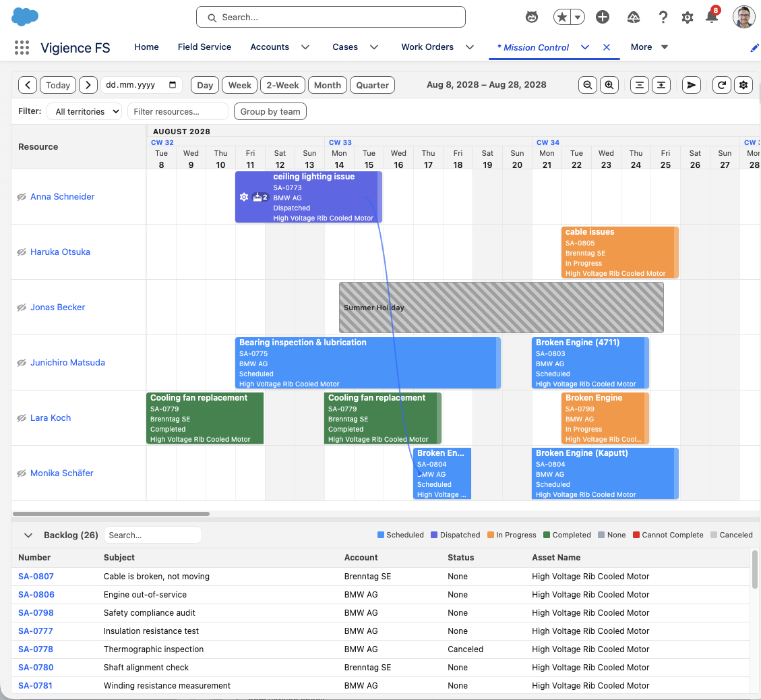Go to previous period arrow
The height and width of the screenshot is (700, 761).
(x=28, y=85)
